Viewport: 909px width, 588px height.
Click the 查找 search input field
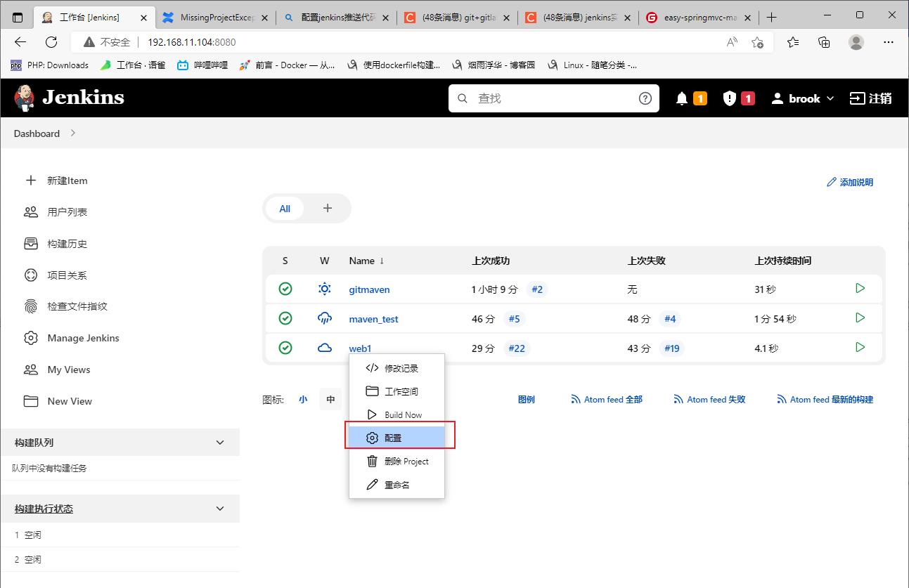click(553, 98)
